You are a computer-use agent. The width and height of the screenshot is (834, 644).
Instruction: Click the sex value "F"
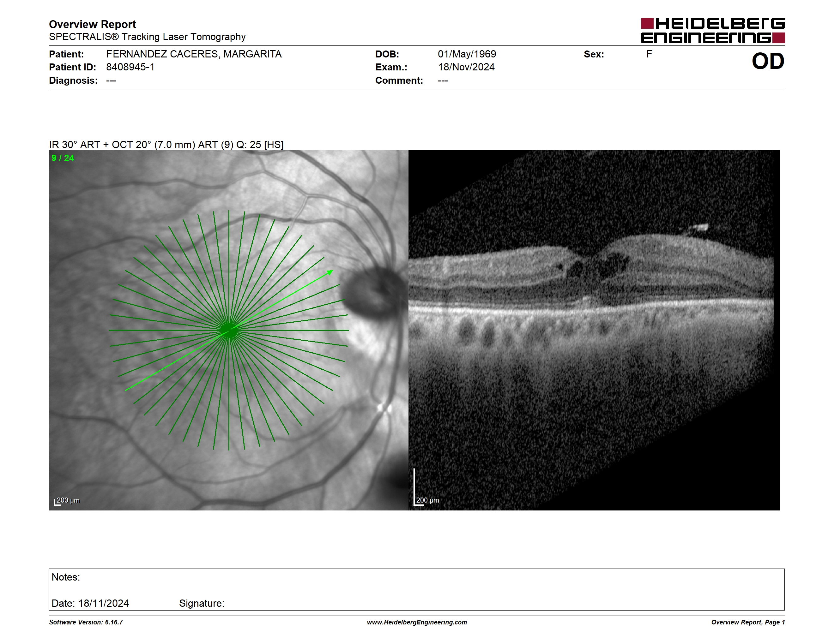click(649, 54)
